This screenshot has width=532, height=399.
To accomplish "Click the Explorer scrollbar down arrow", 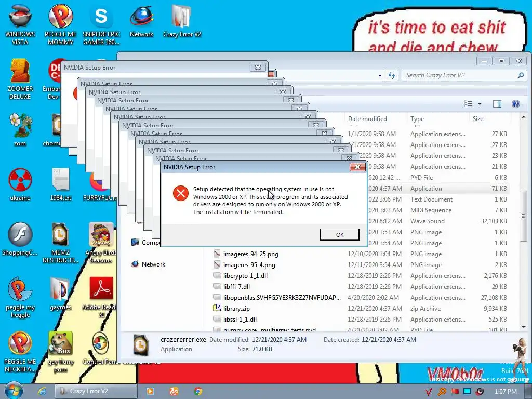I will [524, 327].
